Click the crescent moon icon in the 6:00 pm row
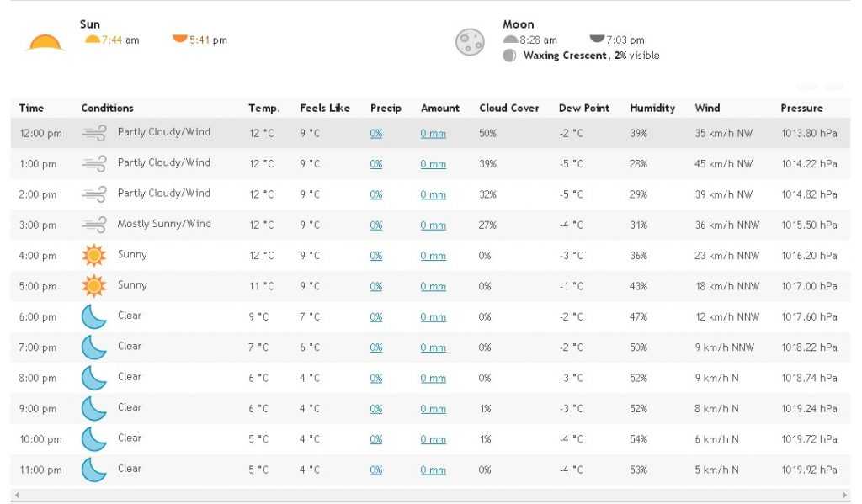Screen dimensions: 862x504 (x=94, y=317)
